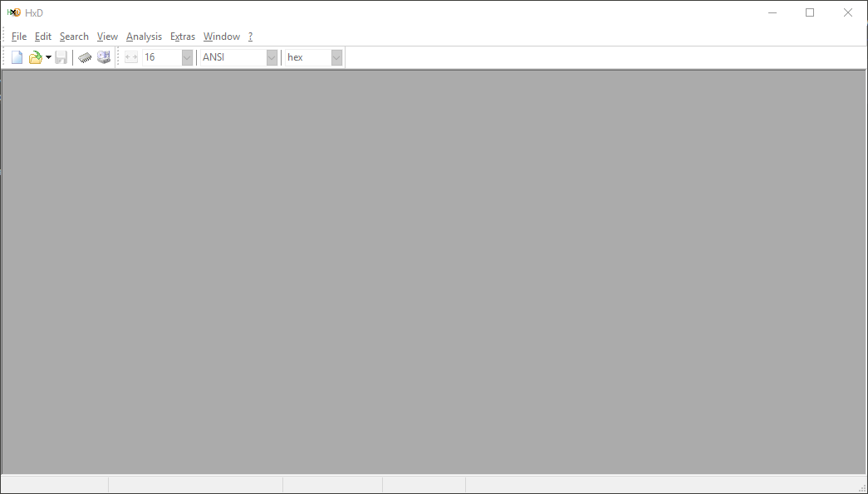Open the Extras menu

coord(183,37)
